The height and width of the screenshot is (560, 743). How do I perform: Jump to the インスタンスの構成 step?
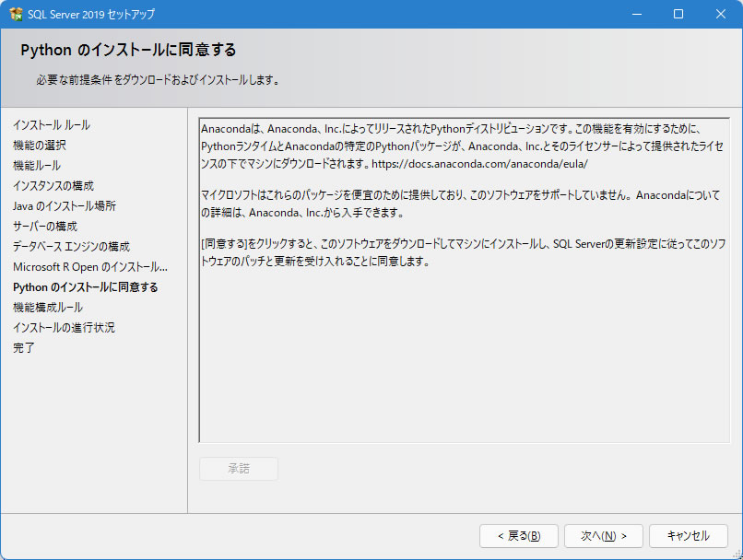point(53,186)
